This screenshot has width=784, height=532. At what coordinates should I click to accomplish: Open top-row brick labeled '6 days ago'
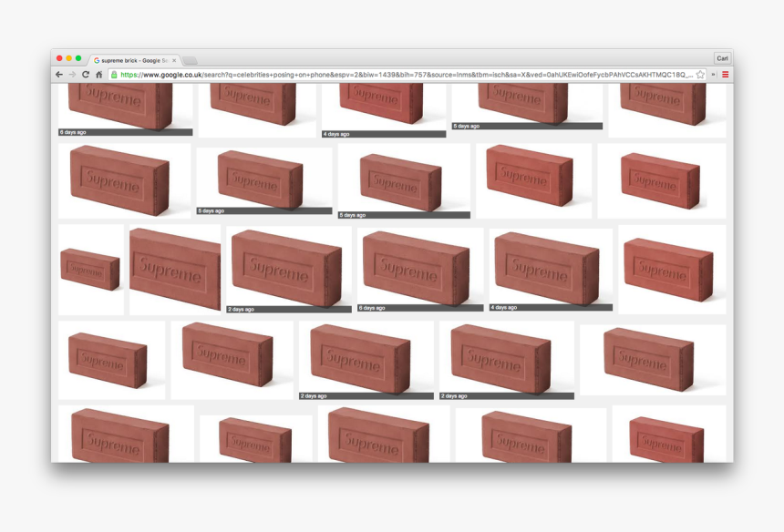click(x=125, y=109)
